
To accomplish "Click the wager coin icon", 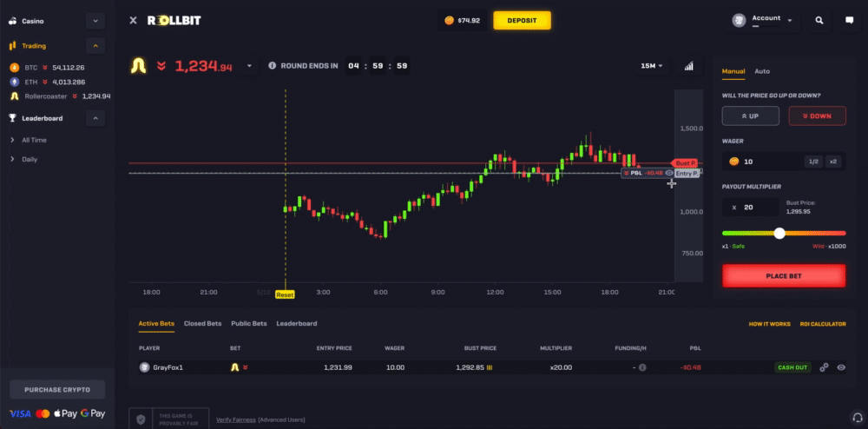I will [734, 162].
